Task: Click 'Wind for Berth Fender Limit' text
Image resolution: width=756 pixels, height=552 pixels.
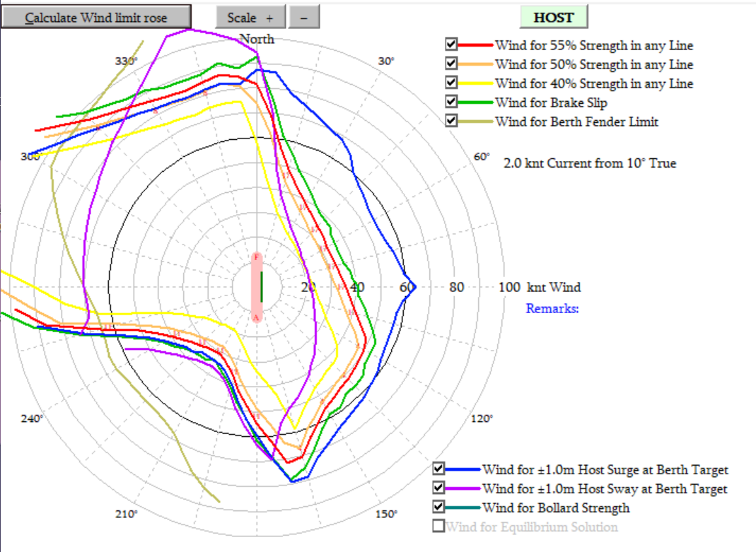Action: pyautogui.click(x=576, y=122)
